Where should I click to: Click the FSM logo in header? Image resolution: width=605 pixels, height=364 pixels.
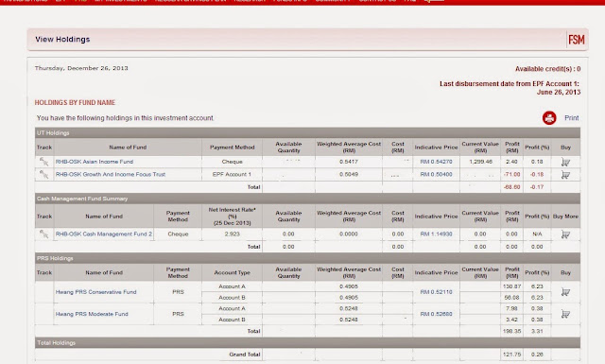(x=576, y=40)
